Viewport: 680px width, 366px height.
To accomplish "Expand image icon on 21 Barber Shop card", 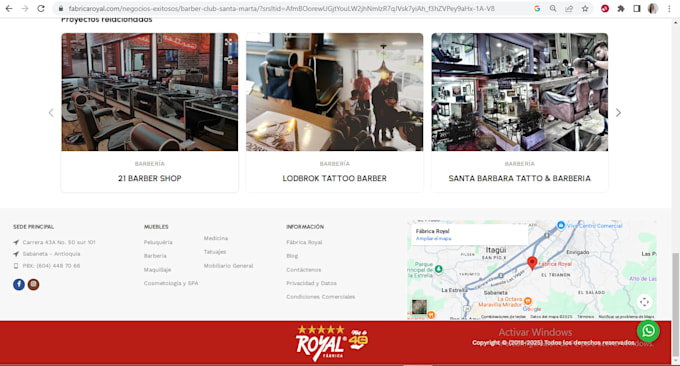I will coord(229,42).
